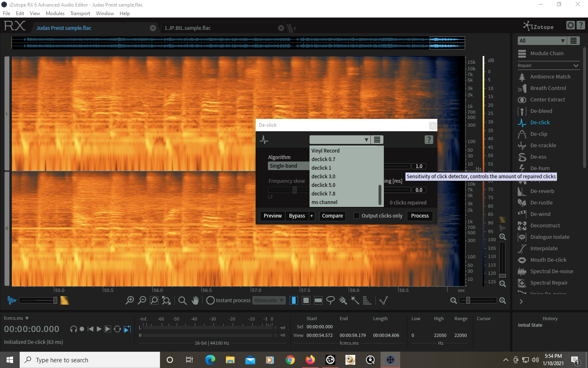This screenshot has height=368, width=588.
Task: Open main help question mark icon
Action: [581, 25]
